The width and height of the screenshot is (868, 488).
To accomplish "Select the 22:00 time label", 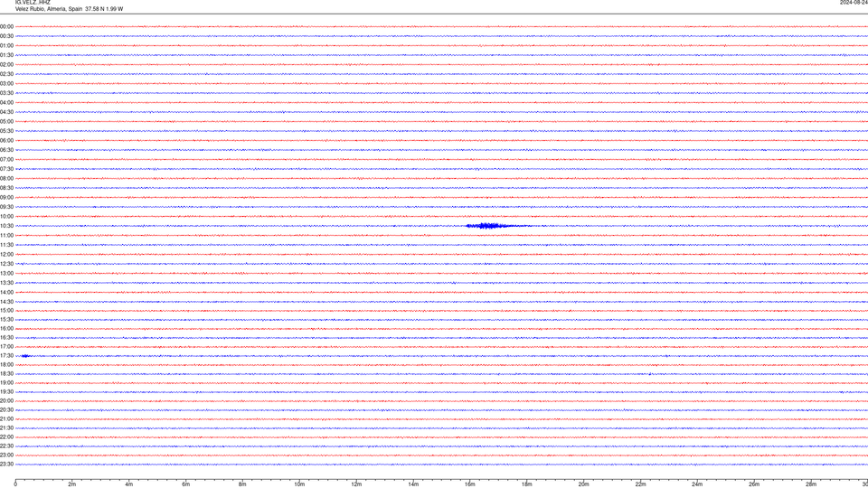I will pyautogui.click(x=6, y=437).
